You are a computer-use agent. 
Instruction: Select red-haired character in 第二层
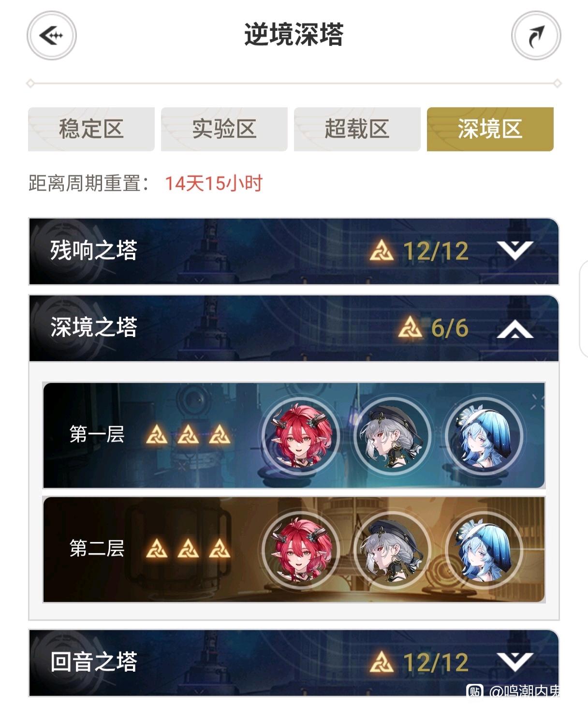click(x=301, y=549)
